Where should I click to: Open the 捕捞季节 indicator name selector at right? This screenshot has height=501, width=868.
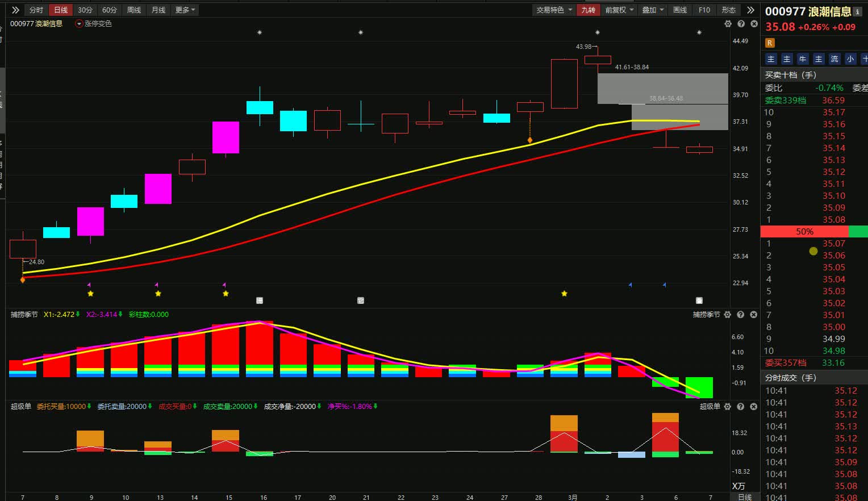coord(706,314)
